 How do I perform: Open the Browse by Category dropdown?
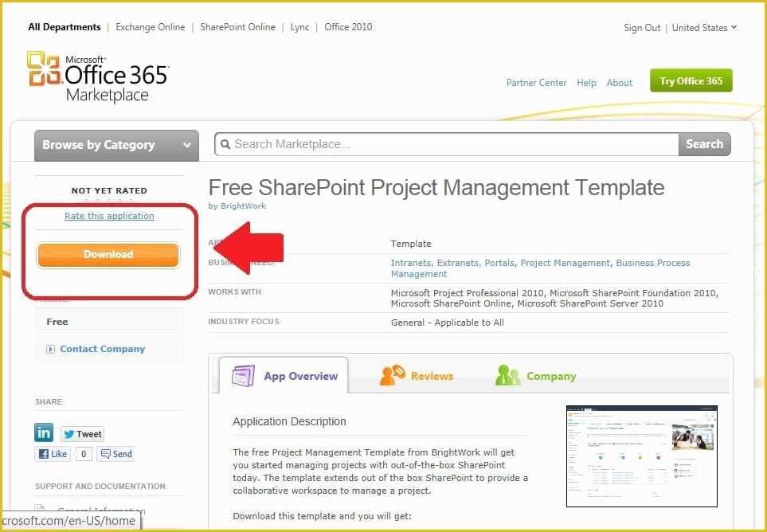(x=115, y=145)
